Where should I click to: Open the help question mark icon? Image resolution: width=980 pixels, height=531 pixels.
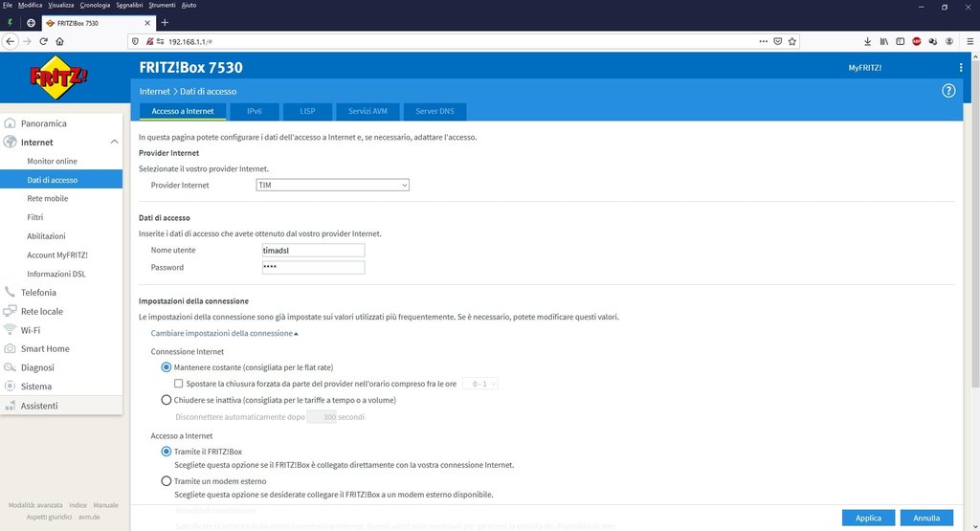click(x=948, y=91)
